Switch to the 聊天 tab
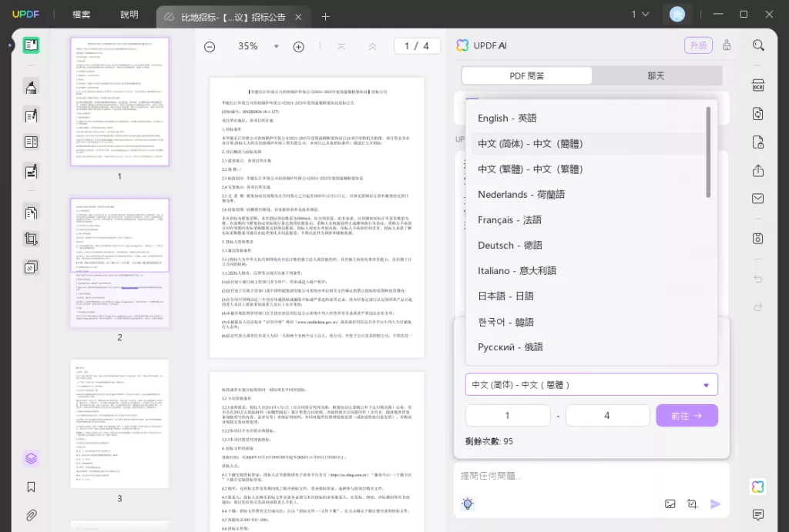 click(x=656, y=76)
